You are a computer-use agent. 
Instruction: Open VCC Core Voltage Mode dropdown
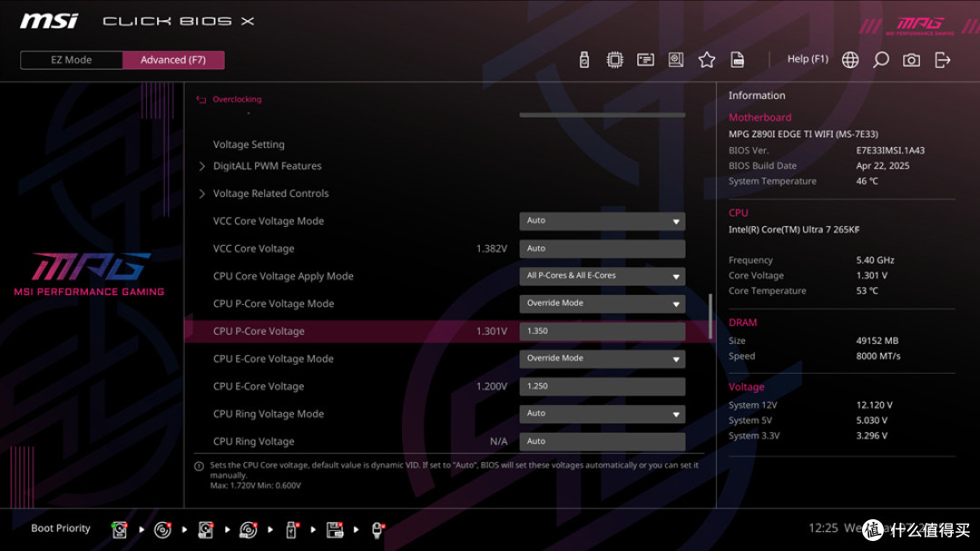(x=602, y=221)
